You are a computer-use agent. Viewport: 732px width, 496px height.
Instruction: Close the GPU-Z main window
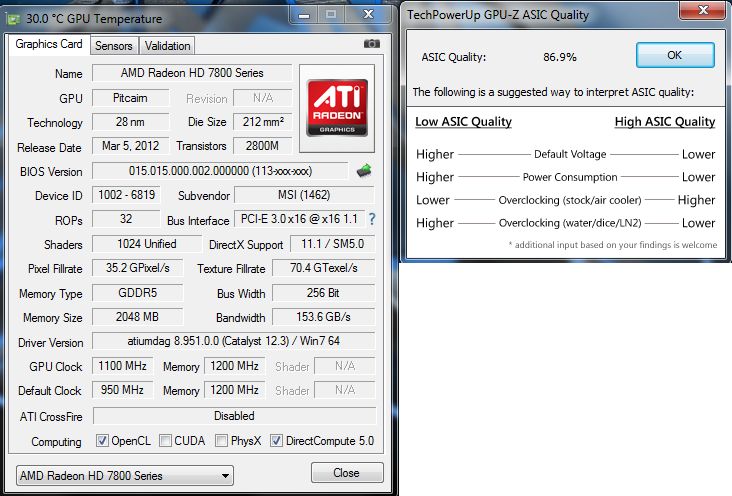[368, 14]
